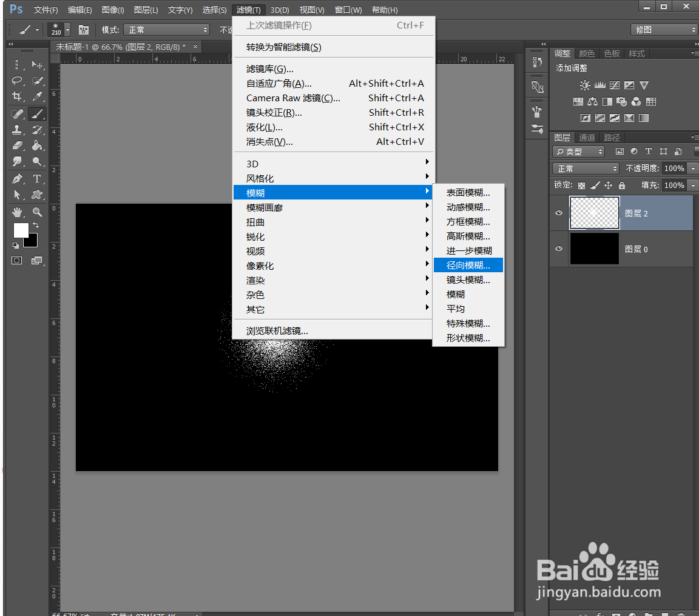Add Levels adjustment
Viewport: 699px width, 616px height.
[x=600, y=85]
